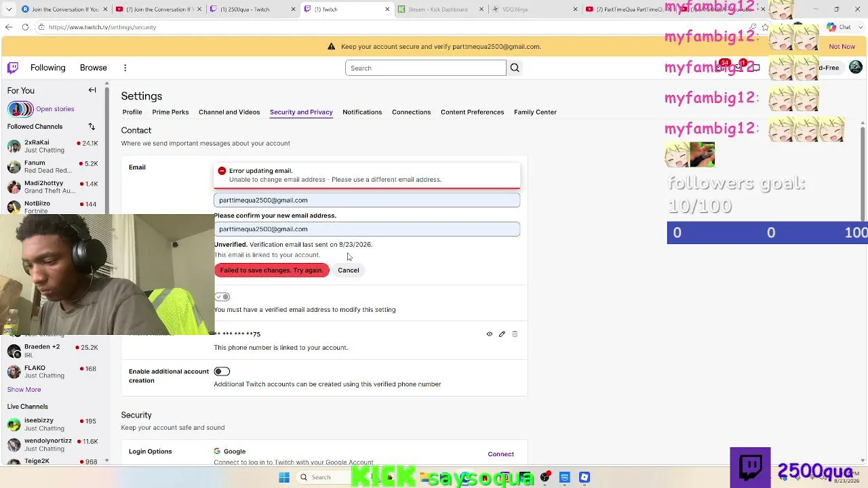Click the error alert icon
This screenshot has width=868, height=488.
pyautogui.click(x=222, y=171)
